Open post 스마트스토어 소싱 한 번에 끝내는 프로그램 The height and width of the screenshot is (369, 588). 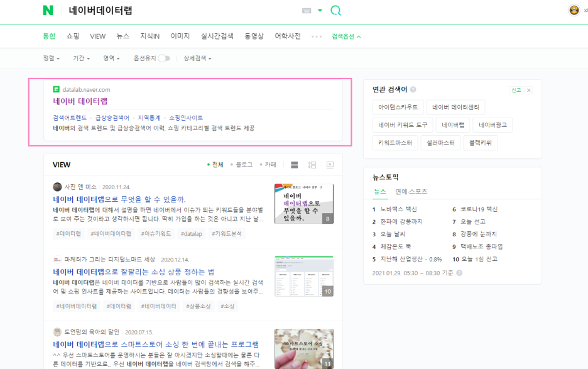coord(156,344)
